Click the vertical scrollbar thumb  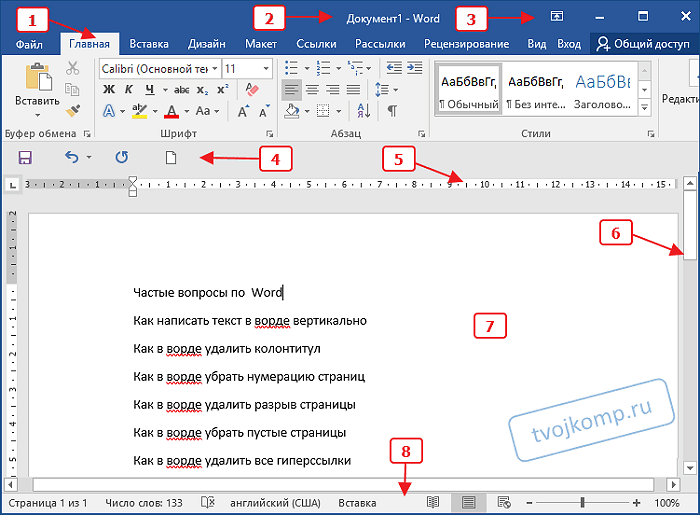690,225
